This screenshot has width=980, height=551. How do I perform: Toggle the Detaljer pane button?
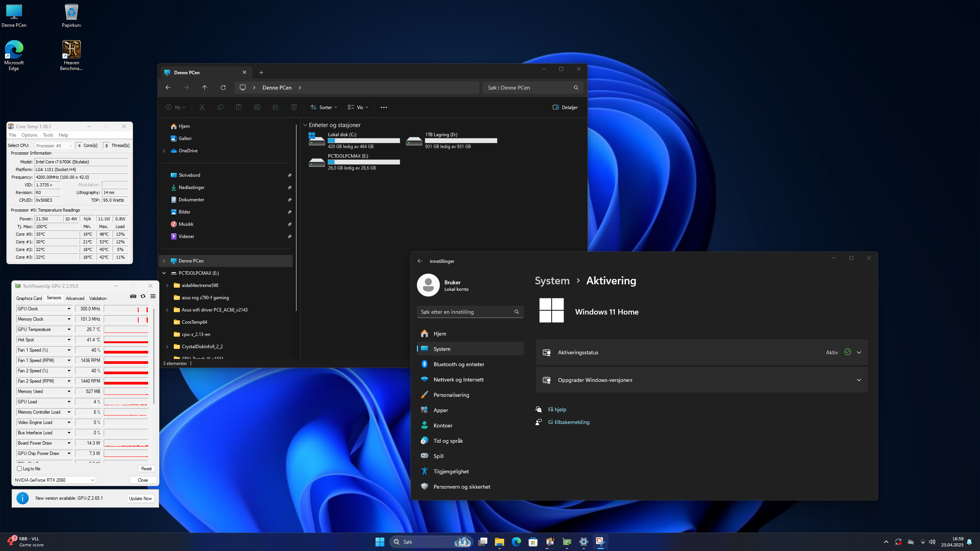point(565,107)
